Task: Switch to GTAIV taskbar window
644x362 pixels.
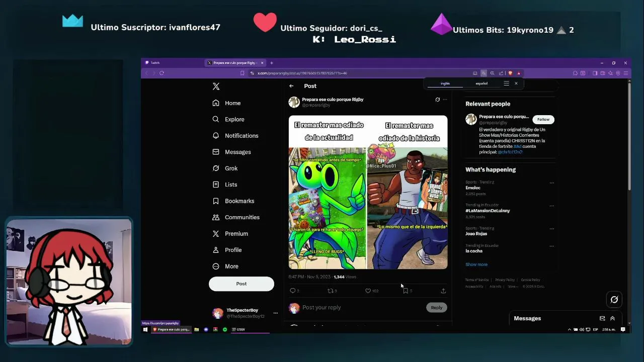Action: (x=251, y=329)
